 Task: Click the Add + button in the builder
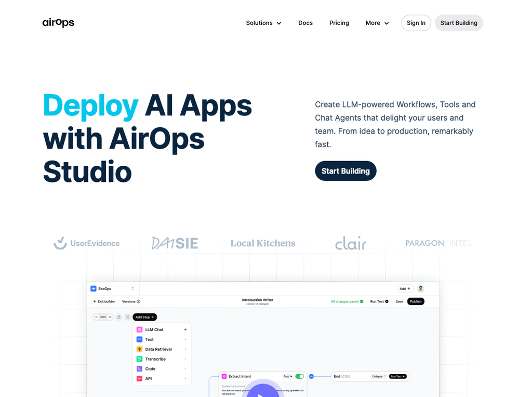pos(405,288)
